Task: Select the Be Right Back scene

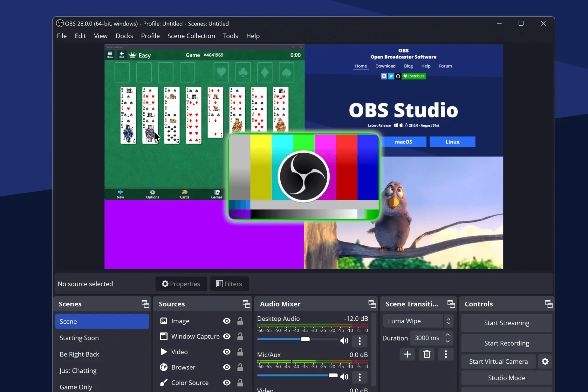Action: tap(102, 354)
